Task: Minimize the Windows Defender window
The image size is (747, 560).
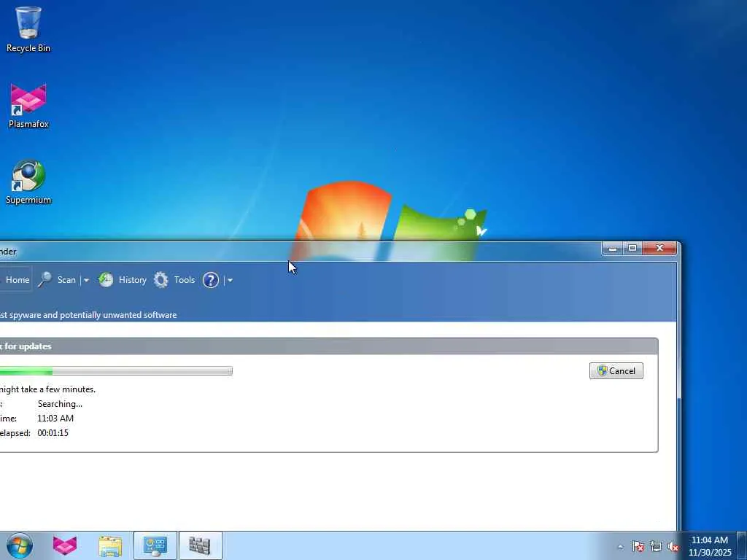Action: tap(613, 248)
